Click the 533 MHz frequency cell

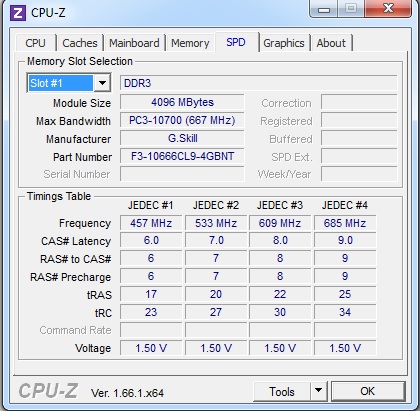pos(216,223)
